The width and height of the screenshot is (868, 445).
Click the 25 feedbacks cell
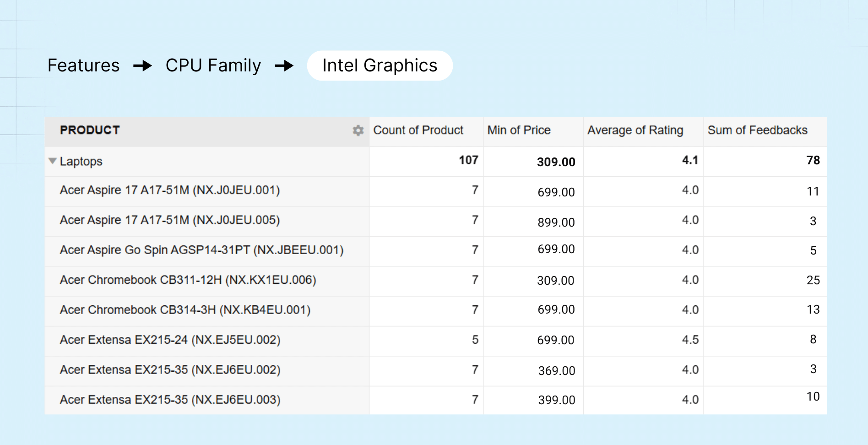(x=813, y=280)
